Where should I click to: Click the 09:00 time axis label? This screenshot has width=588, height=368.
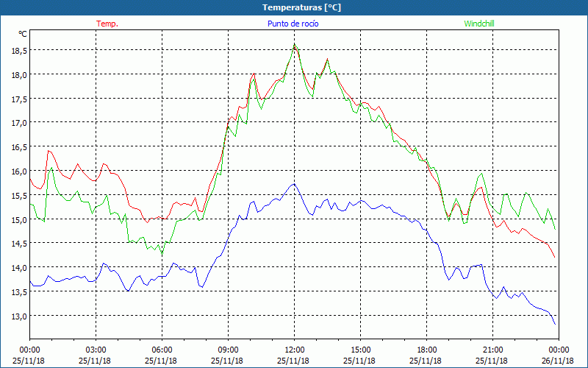pos(228,350)
